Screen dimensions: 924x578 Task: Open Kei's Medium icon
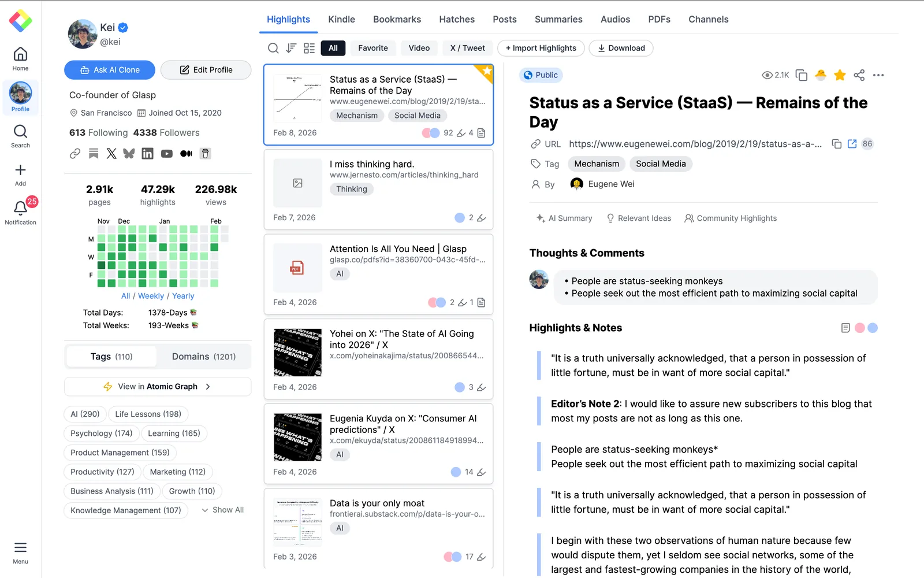pyautogui.click(x=186, y=153)
